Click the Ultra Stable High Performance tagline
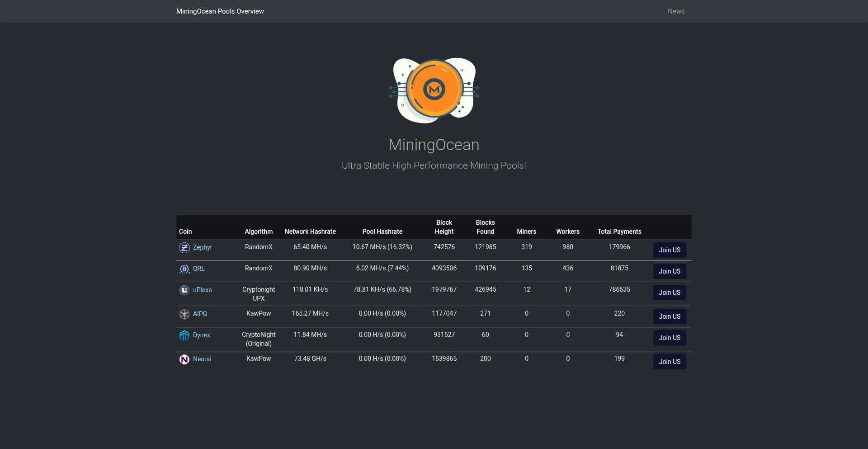 click(x=434, y=165)
